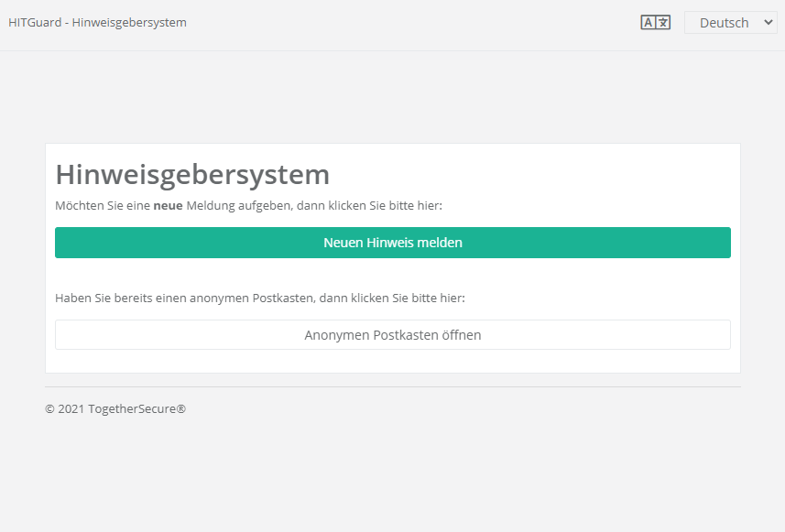Screen dimensions: 785x532
Task: Click the chevron arrow of language selector
Action: [768, 23]
